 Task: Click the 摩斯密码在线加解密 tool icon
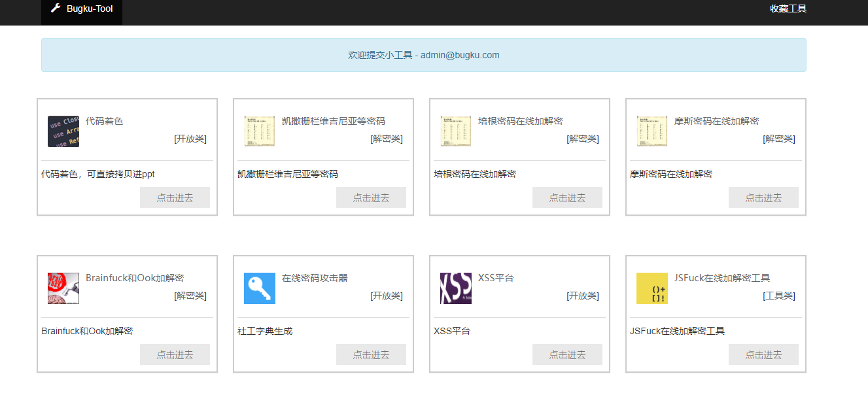pyautogui.click(x=651, y=131)
